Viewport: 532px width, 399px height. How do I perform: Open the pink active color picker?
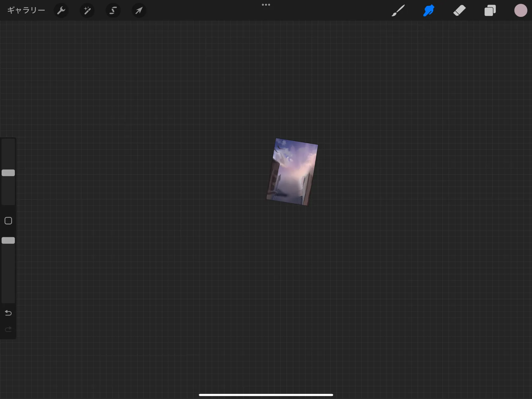(x=521, y=11)
